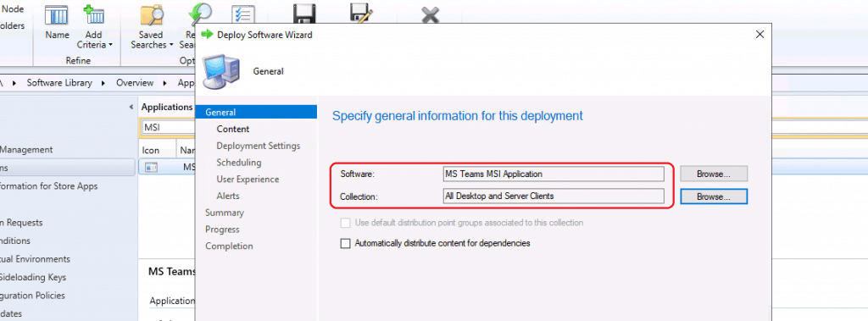Click the save search floppy disk icon

303,14
